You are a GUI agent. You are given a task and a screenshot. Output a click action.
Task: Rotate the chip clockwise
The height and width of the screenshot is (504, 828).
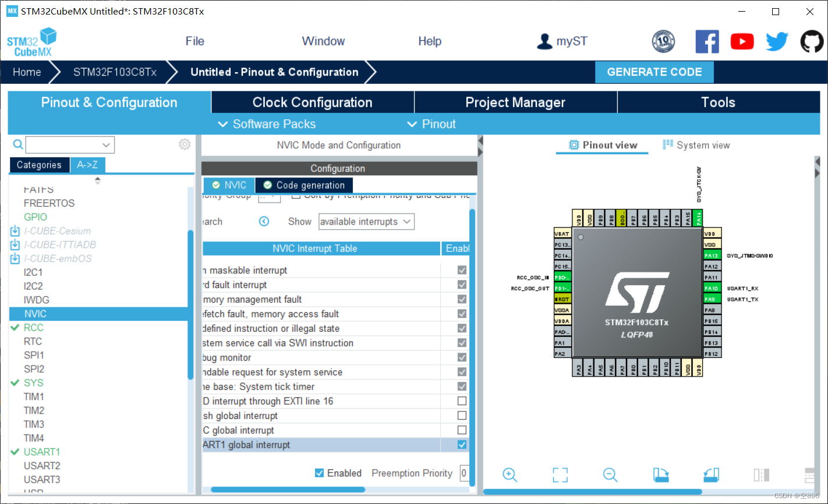(x=661, y=475)
